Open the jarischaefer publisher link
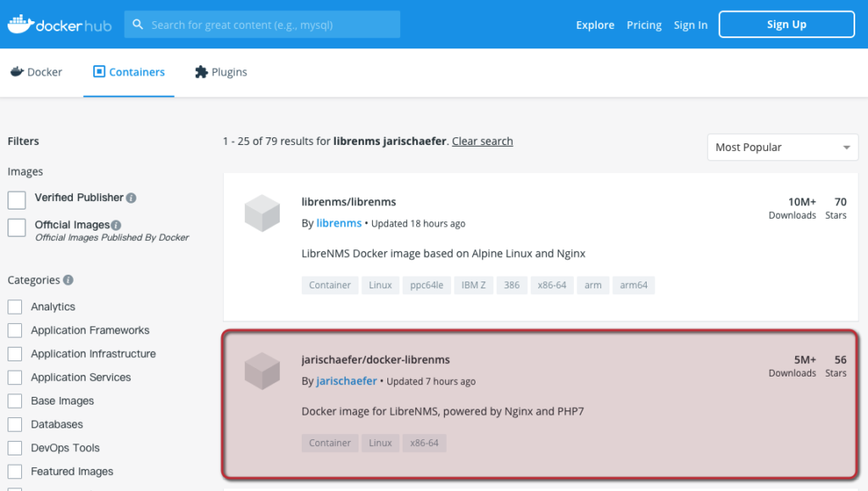Image resolution: width=868 pixels, height=491 pixels. click(347, 381)
